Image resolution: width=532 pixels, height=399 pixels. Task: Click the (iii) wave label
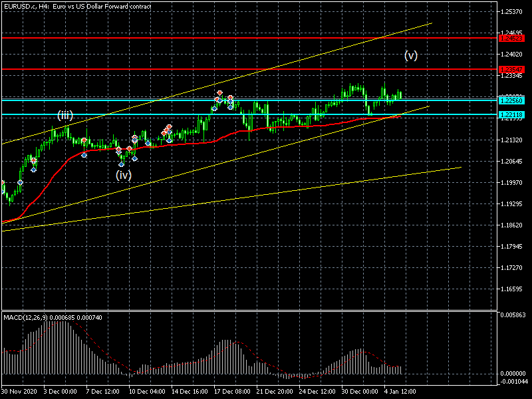point(65,116)
